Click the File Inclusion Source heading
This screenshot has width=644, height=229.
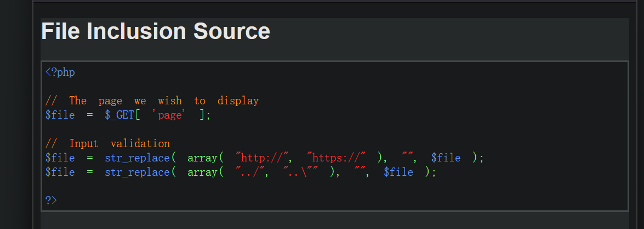tap(156, 31)
